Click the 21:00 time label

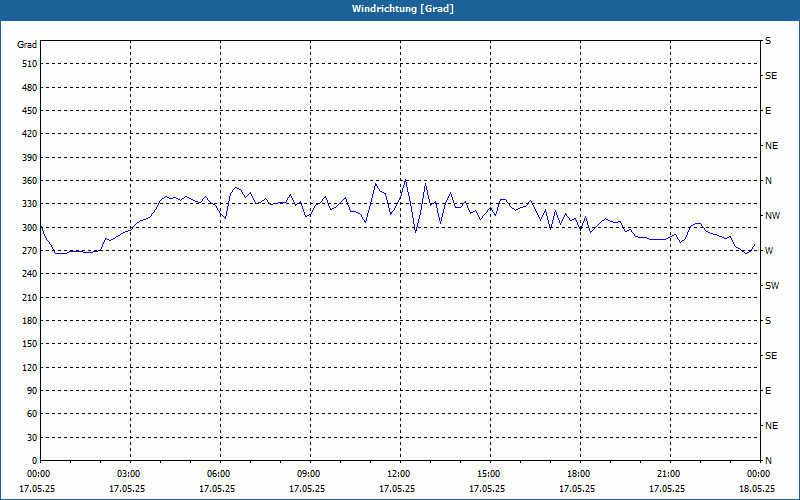670,473
